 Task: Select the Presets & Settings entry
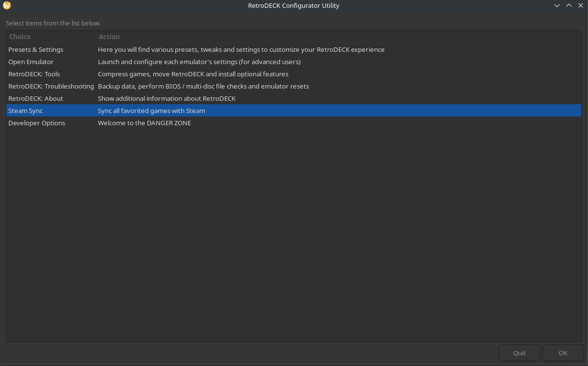click(36, 49)
